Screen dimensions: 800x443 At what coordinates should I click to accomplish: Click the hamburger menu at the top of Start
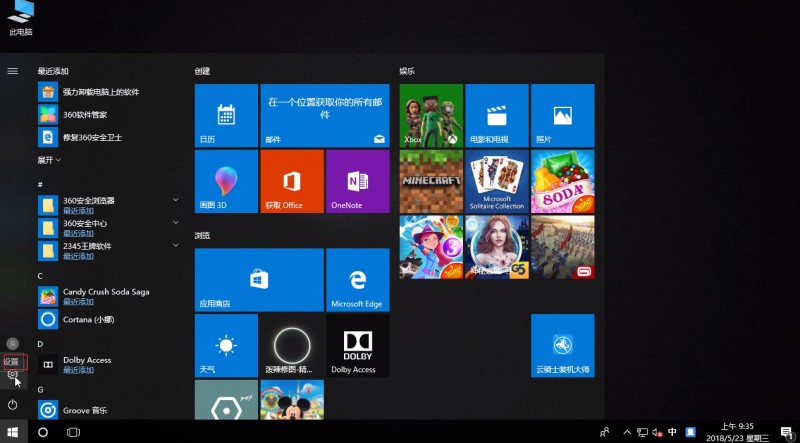[13, 71]
